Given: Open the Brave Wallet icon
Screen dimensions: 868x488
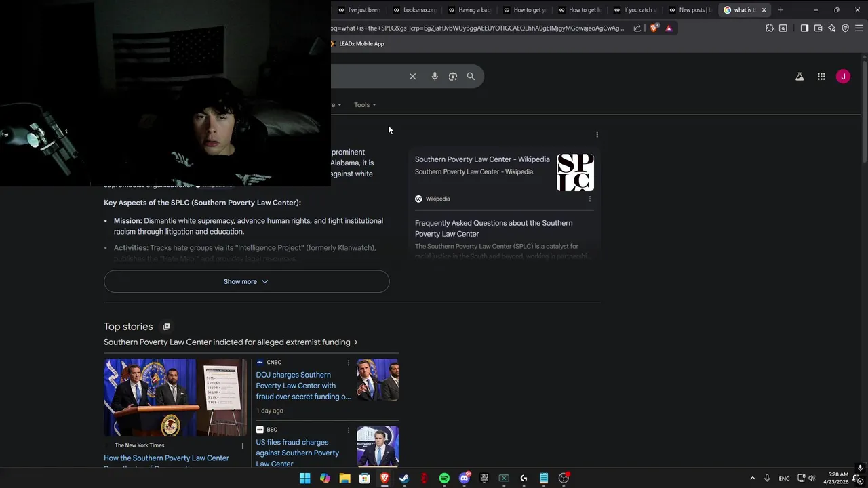Looking at the screenshot, I should 818,28.
